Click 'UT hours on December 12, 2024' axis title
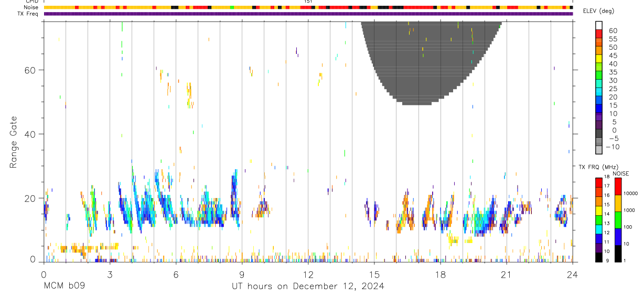 click(308, 286)
